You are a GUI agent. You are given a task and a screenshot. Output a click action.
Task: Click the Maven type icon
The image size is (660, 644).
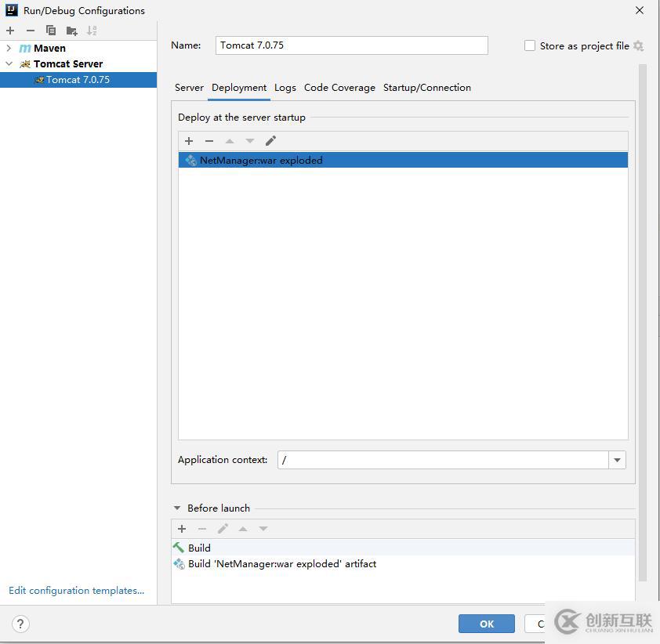tap(25, 49)
